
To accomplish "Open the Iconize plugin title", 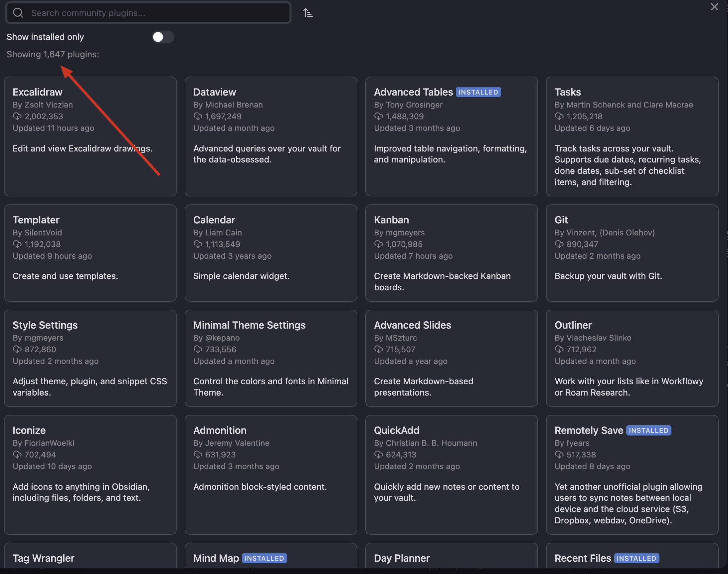I will tap(29, 430).
